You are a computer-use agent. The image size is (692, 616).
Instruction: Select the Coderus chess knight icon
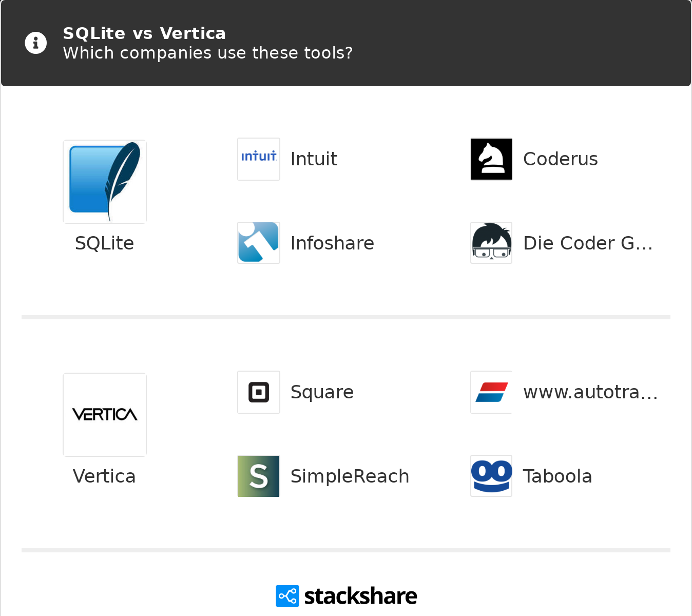(492, 159)
